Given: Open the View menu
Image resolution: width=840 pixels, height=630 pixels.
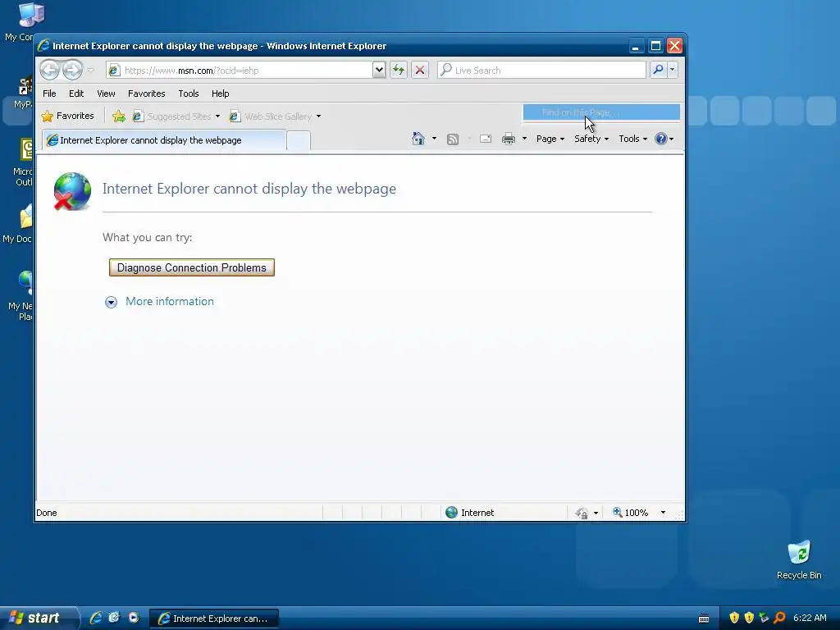Looking at the screenshot, I should [x=106, y=94].
